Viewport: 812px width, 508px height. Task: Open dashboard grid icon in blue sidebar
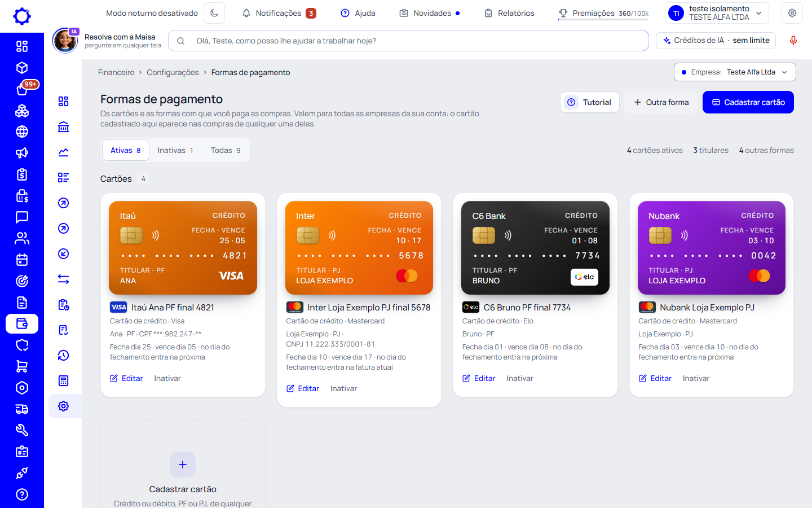coord(22,46)
